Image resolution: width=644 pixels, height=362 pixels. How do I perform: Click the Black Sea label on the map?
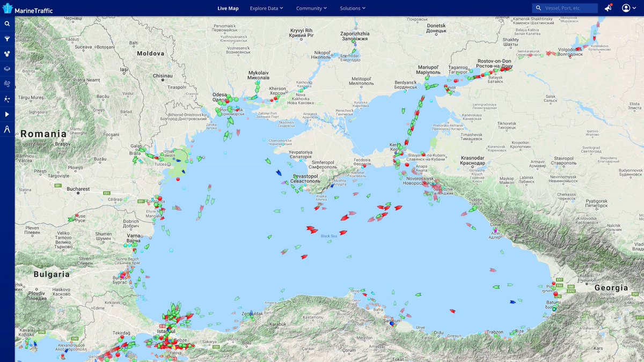click(x=329, y=236)
